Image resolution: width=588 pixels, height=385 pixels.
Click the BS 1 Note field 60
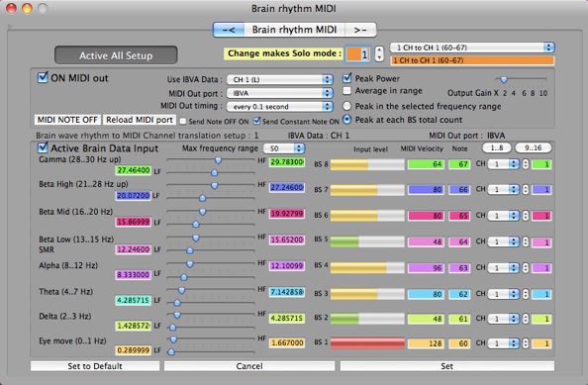point(459,343)
